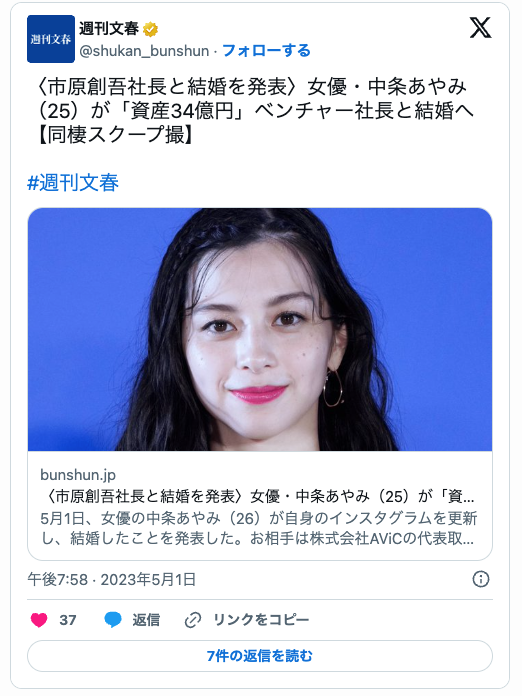Select リンクをコピー to copy the link
This screenshot has height=696, width=522.
click(261, 620)
